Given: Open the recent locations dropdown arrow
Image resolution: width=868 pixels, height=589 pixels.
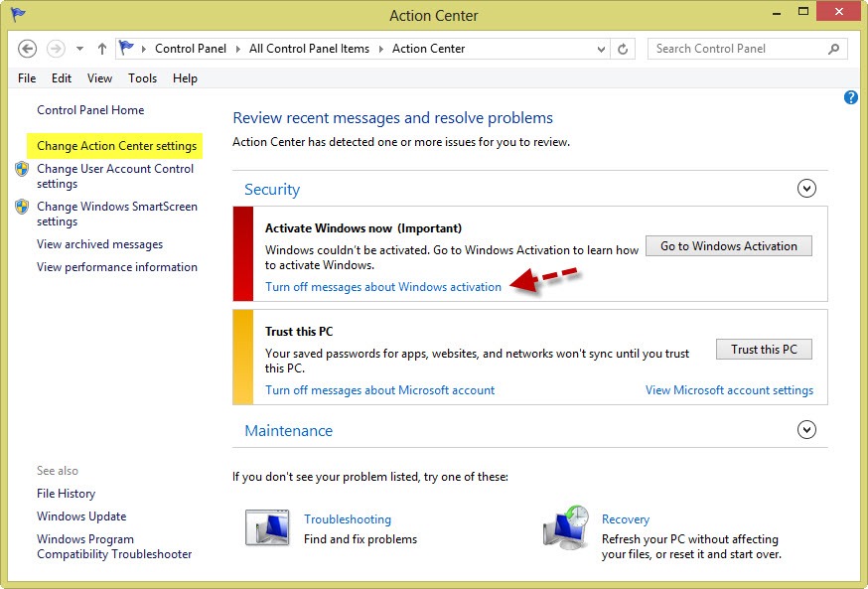Looking at the screenshot, I should pos(79,49).
